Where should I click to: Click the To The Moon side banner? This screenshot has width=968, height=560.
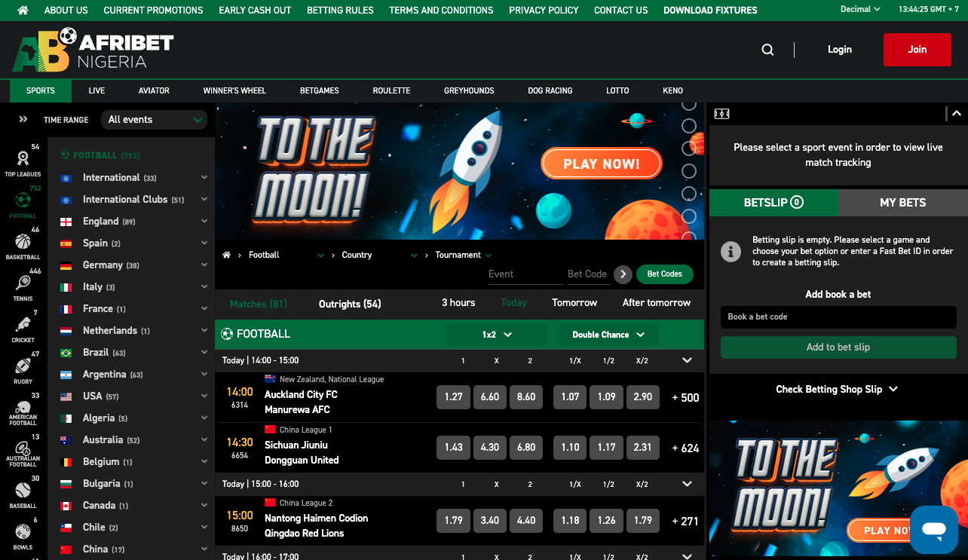tap(838, 488)
